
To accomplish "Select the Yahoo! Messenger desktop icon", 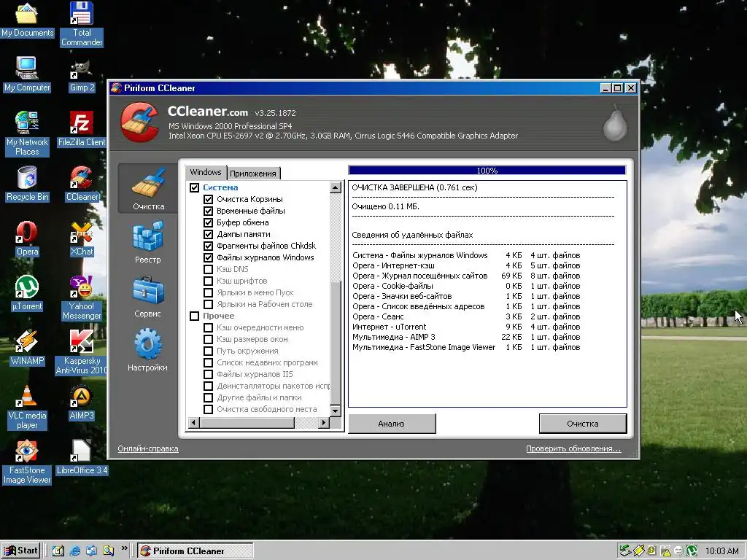I will tap(82, 297).
